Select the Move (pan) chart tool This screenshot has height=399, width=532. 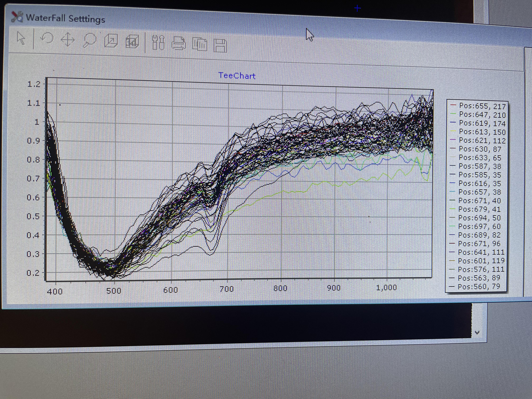pyautogui.click(x=68, y=40)
